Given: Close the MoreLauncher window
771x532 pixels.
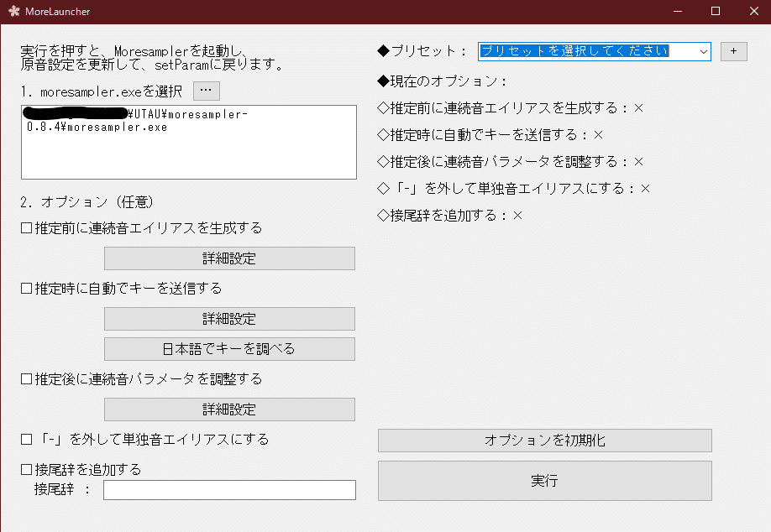Looking at the screenshot, I should tap(753, 11).
